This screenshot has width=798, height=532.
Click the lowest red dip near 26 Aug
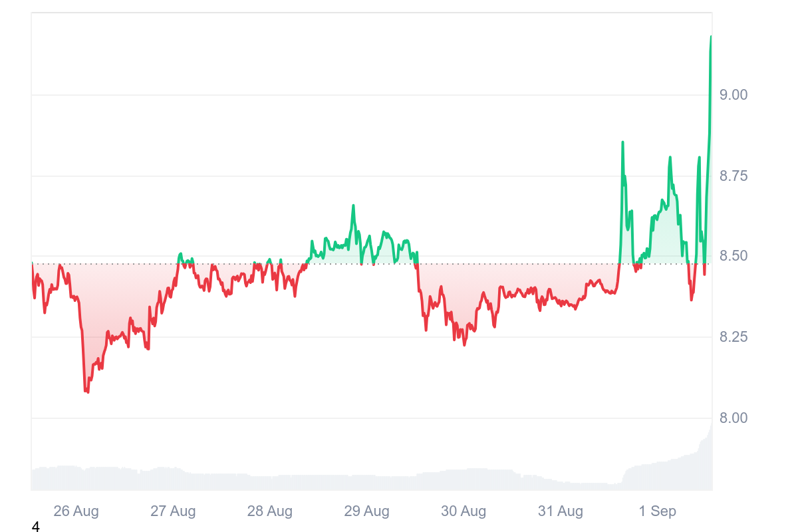(86, 391)
